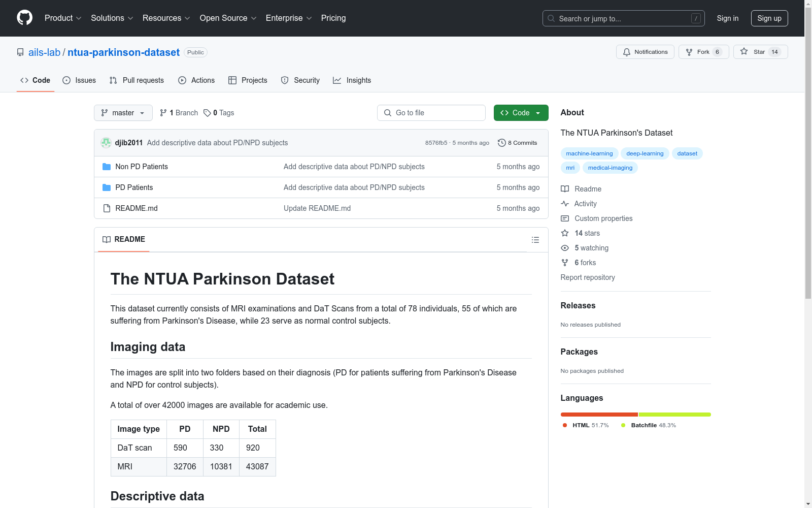Open the Releases section heading link
This screenshot has width=812, height=508.
point(578,305)
